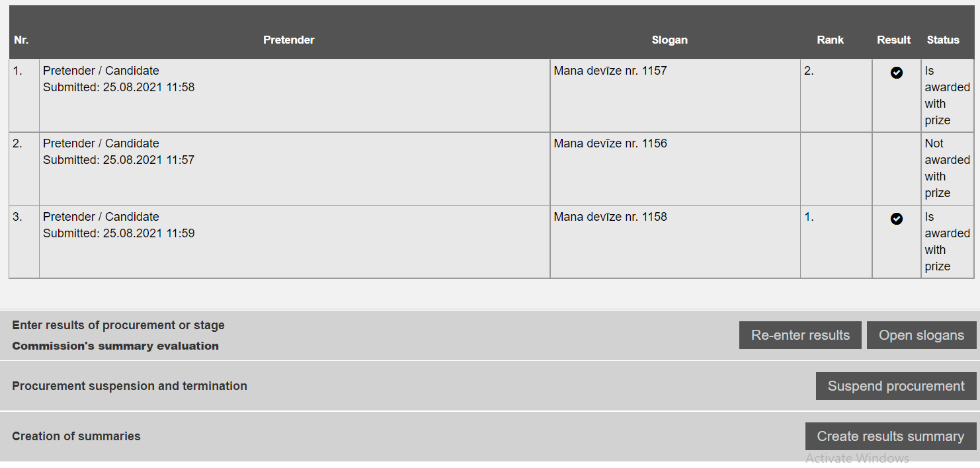
Task: Click the Creation of summaries heading
Action: [x=76, y=436]
